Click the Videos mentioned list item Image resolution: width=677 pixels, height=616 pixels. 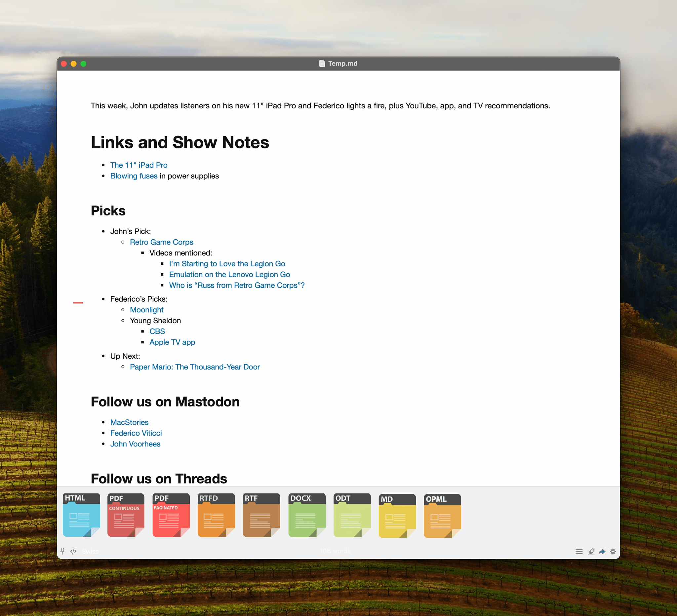click(x=181, y=253)
